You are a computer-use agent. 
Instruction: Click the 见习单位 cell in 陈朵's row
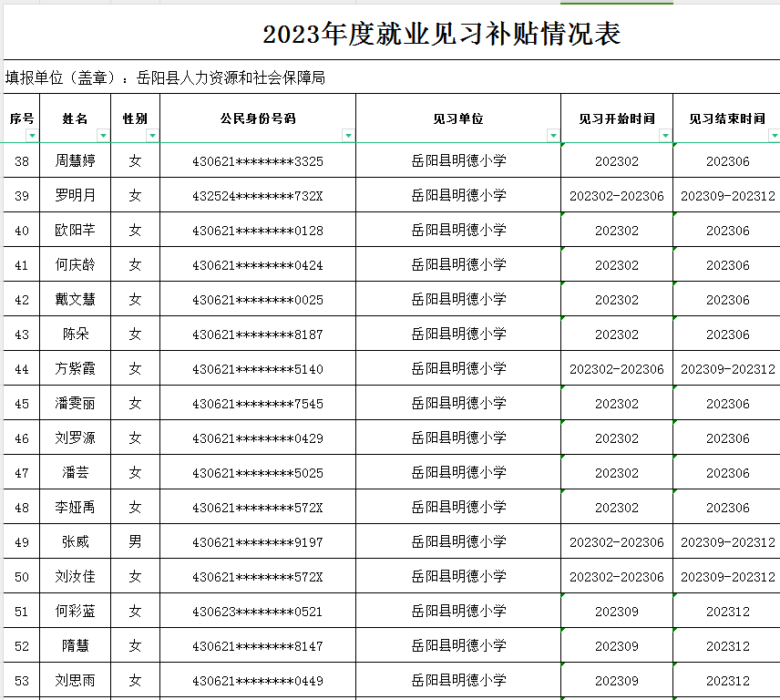click(x=458, y=335)
